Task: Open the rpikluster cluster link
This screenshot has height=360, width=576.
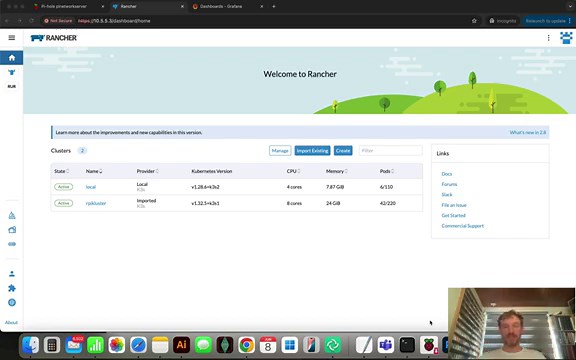Action: point(96,203)
